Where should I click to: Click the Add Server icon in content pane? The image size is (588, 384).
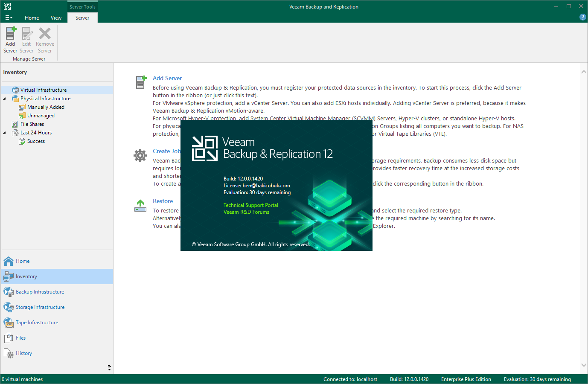(141, 81)
